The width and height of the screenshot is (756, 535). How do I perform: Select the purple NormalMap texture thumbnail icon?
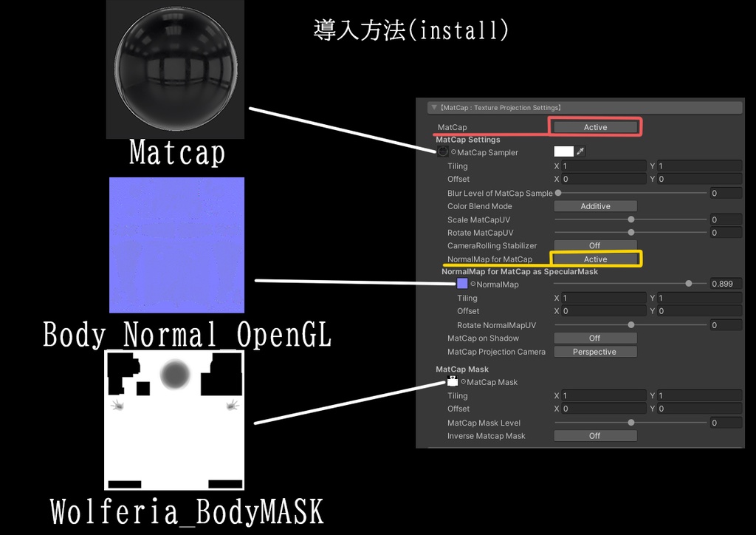click(461, 284)
